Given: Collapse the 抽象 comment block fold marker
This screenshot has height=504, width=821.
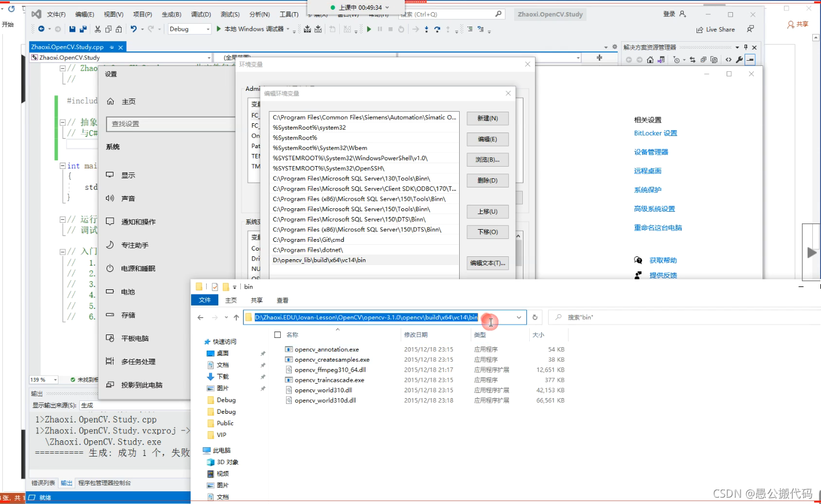Looking at the screenshot, I should pyautogui.click(x=63, y=122).
